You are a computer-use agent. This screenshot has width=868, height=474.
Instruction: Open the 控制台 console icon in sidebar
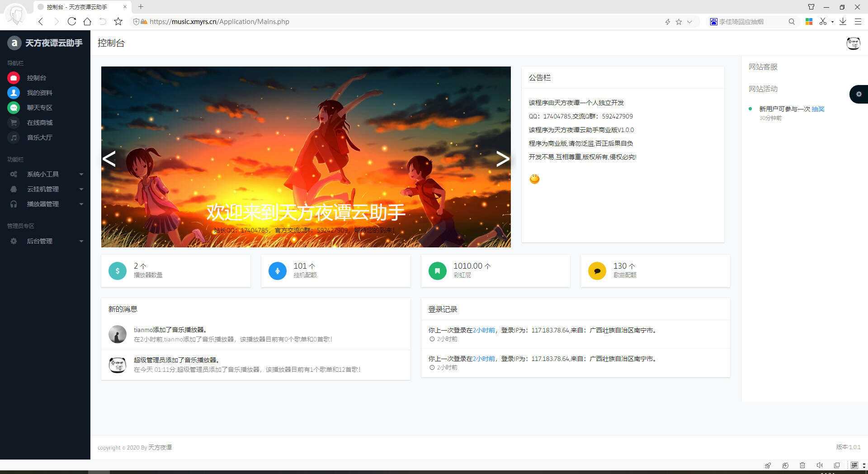pos(14,77)
